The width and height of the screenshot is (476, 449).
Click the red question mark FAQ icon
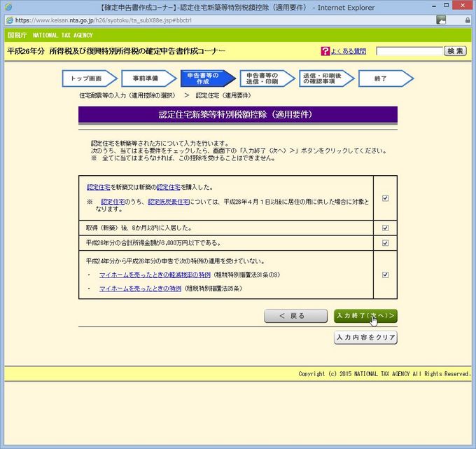(325, 51)
